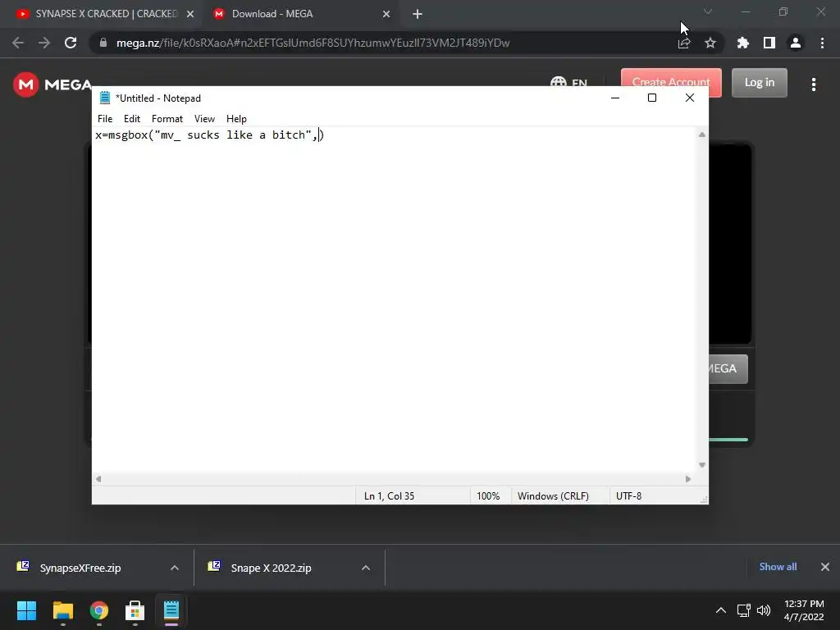Close the downloads bar

[x=825, y=567]
